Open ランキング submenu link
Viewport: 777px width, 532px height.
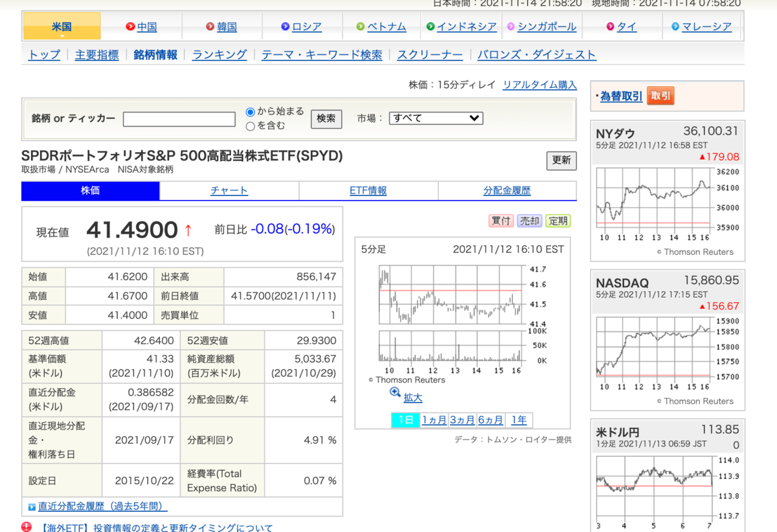[x=220, y=55]
